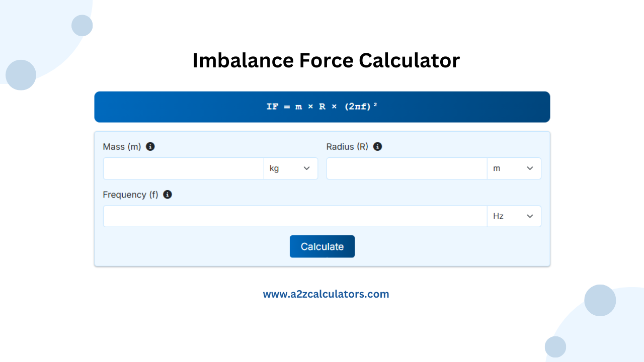
Task: Open the Hz frequency unit dropdown
Action: [x=514, y=216]
